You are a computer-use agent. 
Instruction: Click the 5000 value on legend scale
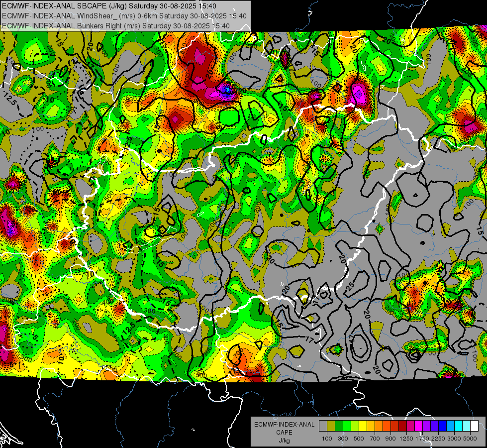pyautogui.click(x=470, y=439)
